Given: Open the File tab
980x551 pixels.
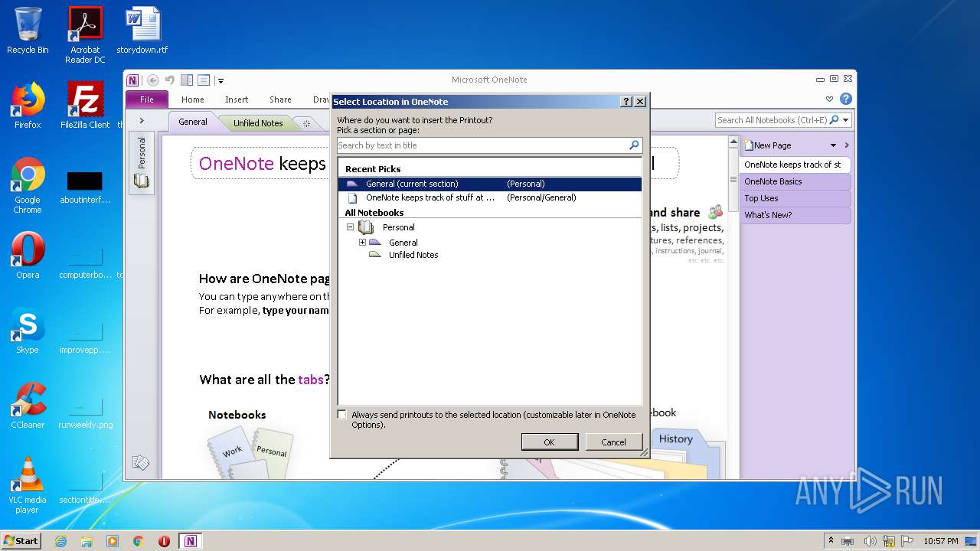Looking at the screenshot, I should [x=147, y=99].
